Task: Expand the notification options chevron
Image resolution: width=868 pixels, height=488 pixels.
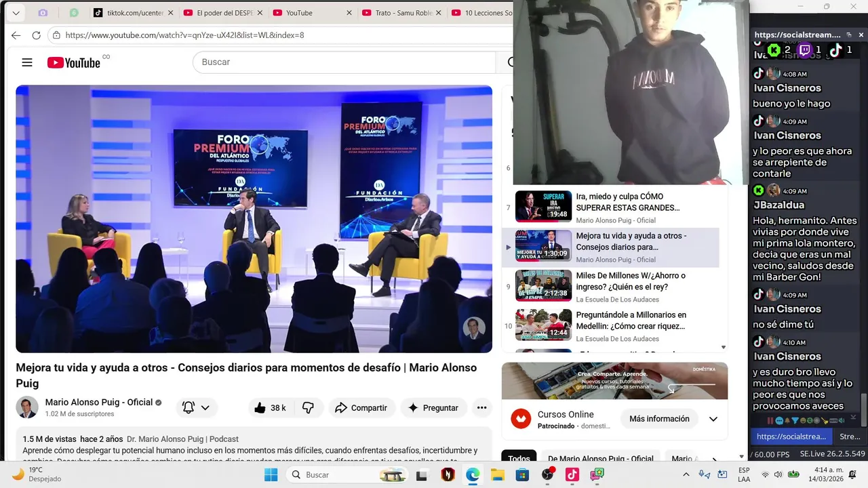Action: point(205,408)
